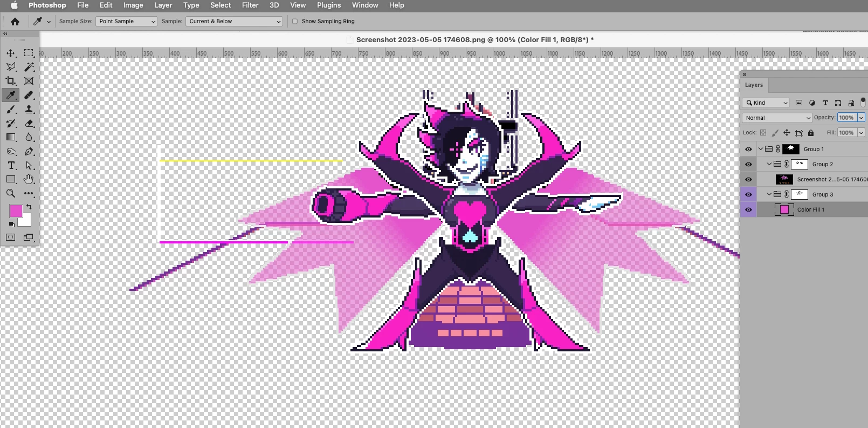This screenshot has height=428, width=868.
Task: Switch to the Layers panel tab
Action: (754, 85)
